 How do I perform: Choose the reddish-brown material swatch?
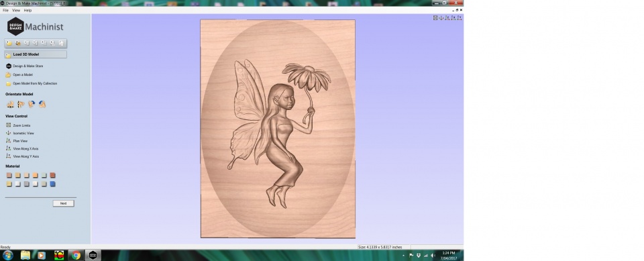click(52, 176)
